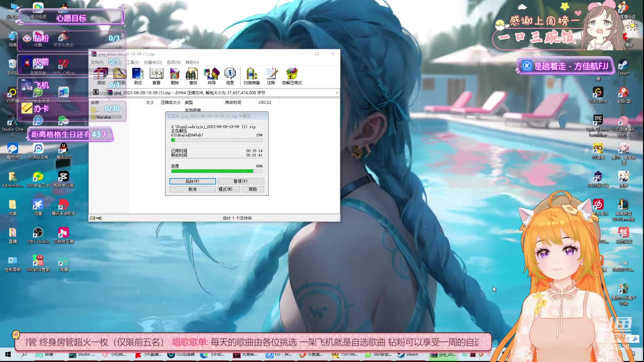644x362 pixels.
Task: Click the 删除 (Delete) toolbar icon
Action: (174, 76)
